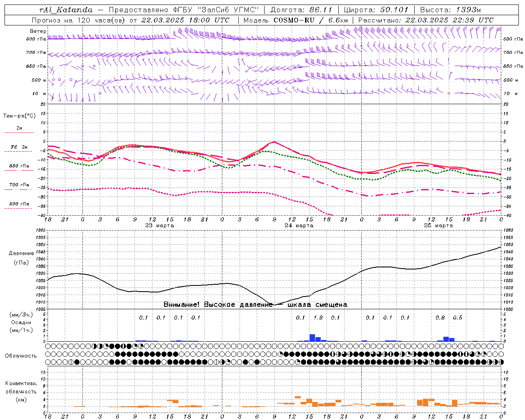
Task: Click the 10 м wind level label on left
Action: (x=39, y=94)
